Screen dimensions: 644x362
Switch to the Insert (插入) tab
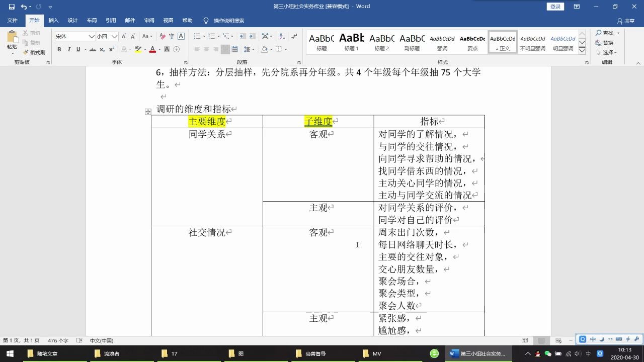[53, 21]
